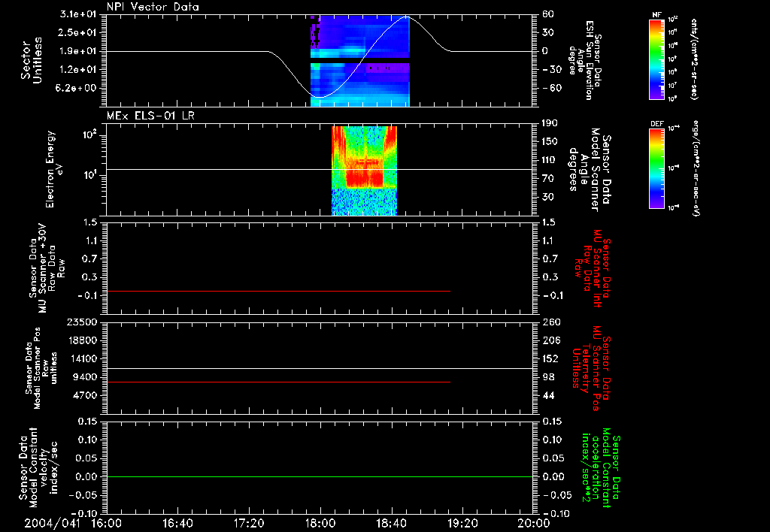Image resolution: width=770 pixels, height=532 pixels.
Task: Click the red "MU Scanner Pos Telemetry" title
Action: 591,368
